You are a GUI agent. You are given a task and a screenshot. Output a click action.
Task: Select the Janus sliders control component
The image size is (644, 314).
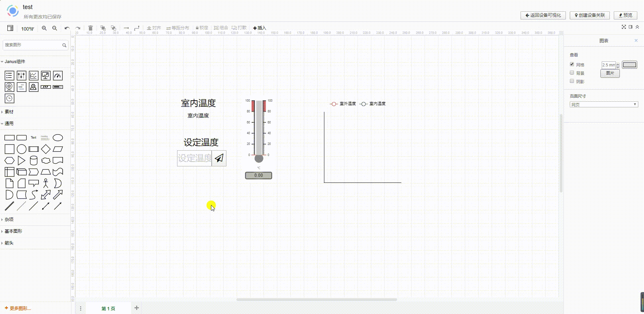(x=21, y=75)
